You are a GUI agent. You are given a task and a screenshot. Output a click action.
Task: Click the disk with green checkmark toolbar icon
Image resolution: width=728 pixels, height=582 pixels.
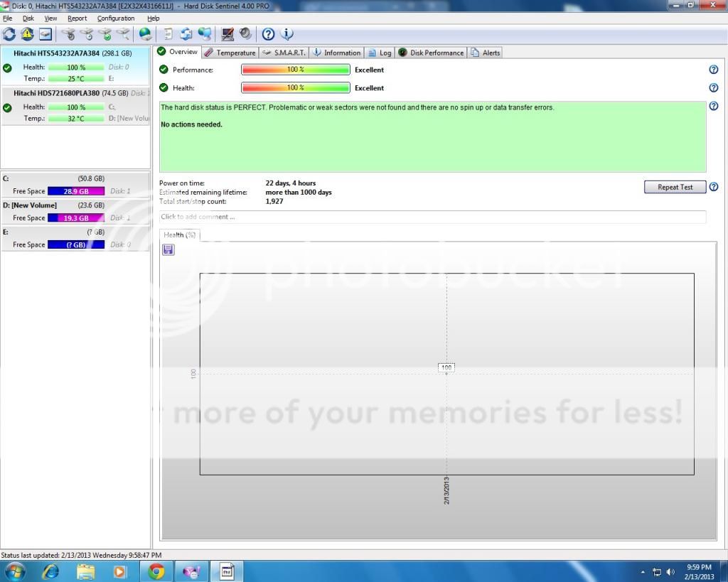[105, 33]
